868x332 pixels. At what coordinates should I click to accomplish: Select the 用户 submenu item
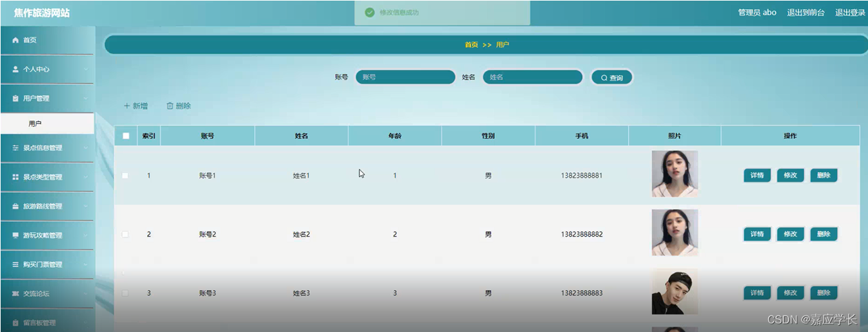point(47,123)
